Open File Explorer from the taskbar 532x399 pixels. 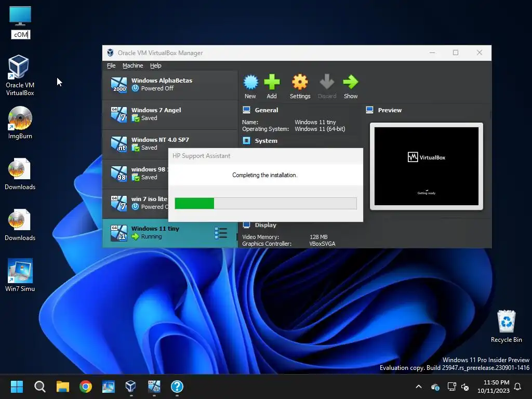pyautogui.click(x=63, y=387)
